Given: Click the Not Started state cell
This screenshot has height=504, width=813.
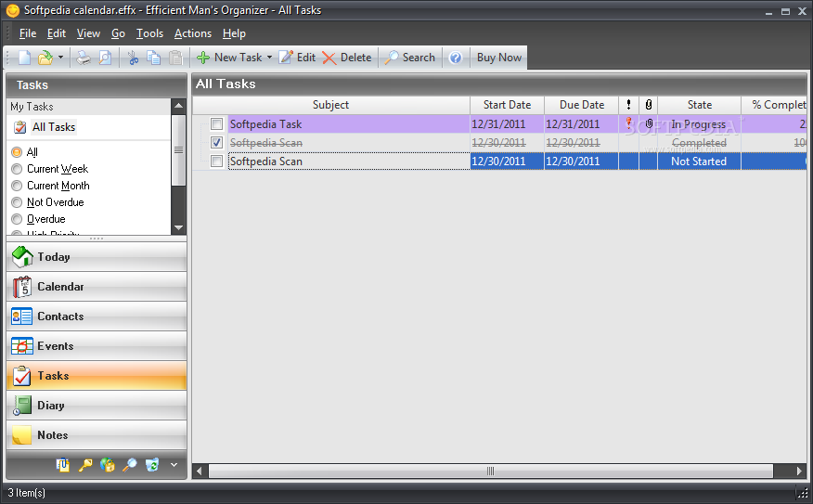Looking at the screenshot, I should [x=699, y=162].
